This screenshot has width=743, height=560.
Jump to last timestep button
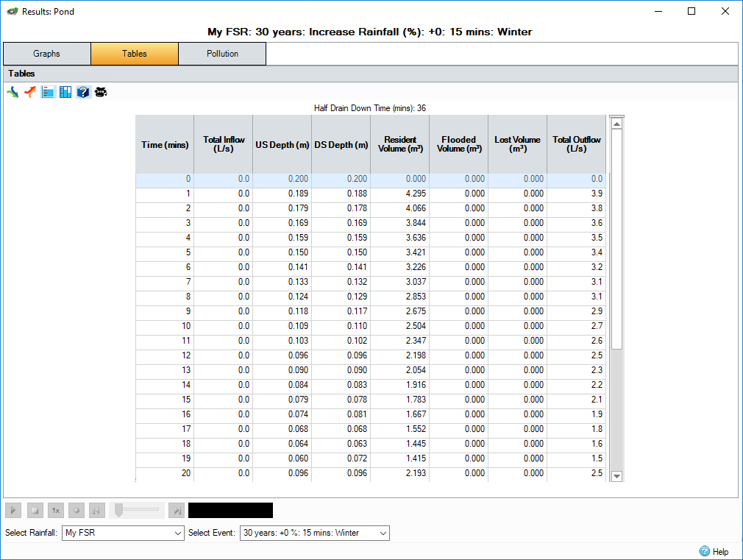177,511
